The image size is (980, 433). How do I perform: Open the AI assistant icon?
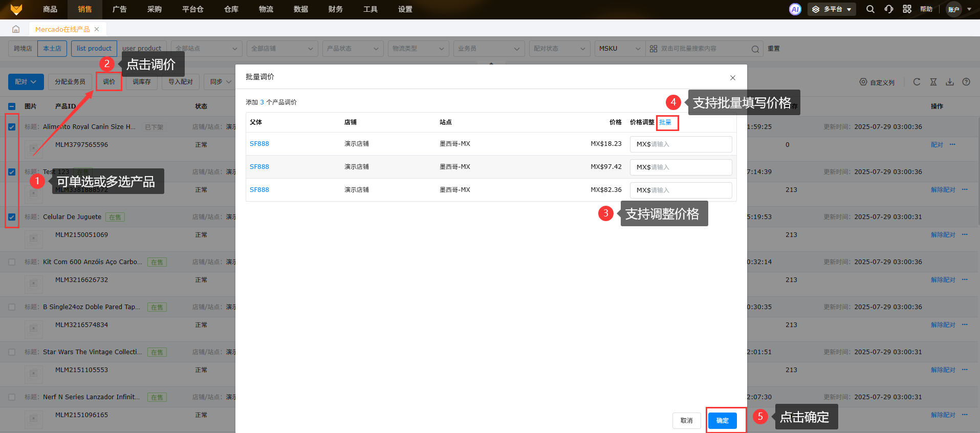point(795,9)
